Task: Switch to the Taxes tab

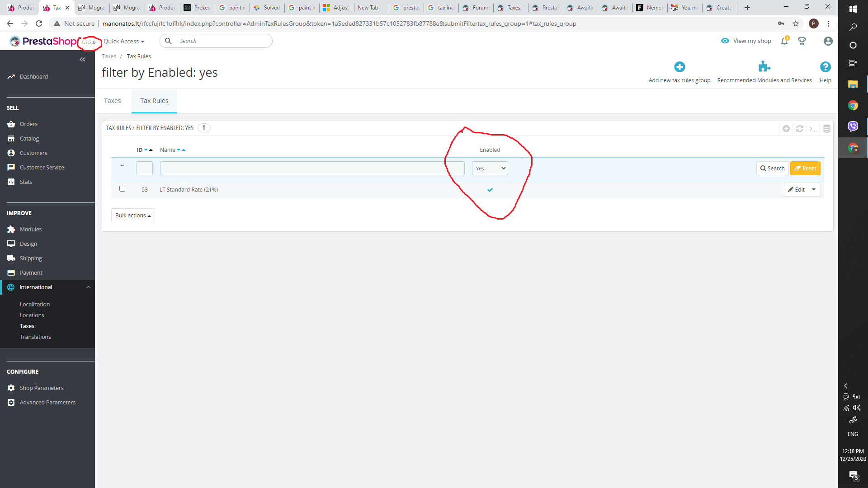Action: 113,101
